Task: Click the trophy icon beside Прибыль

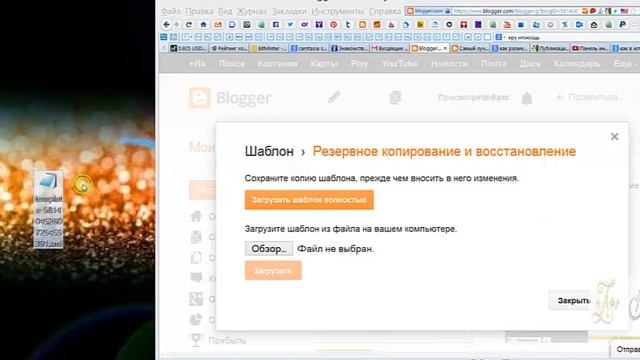Action: click(x=196, y=340)
